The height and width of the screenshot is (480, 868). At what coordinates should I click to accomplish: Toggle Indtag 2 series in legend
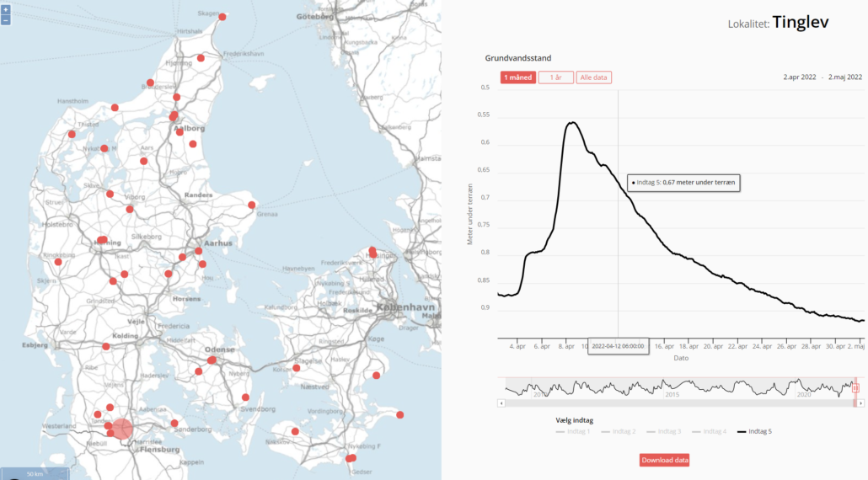pos(619,431)
